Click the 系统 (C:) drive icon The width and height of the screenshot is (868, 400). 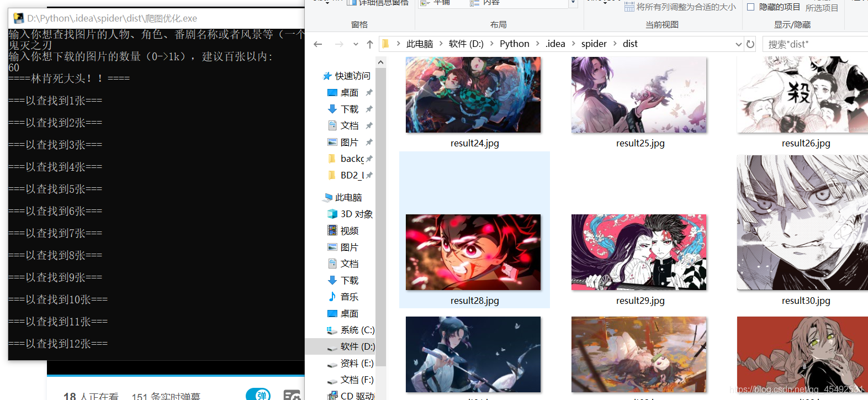click(332, 330)
